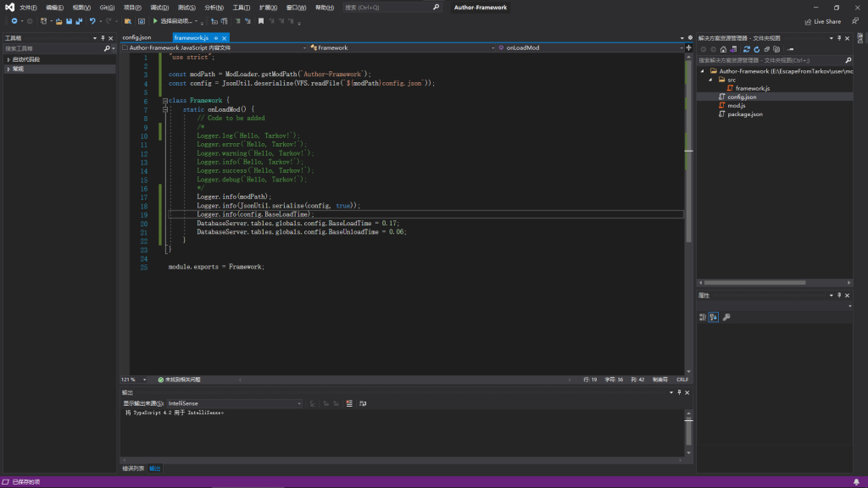The height and width of the screenshot is (488, 868).
Task: Toggle the Categorized view in Properties panel
Action: tap(703, 317)
